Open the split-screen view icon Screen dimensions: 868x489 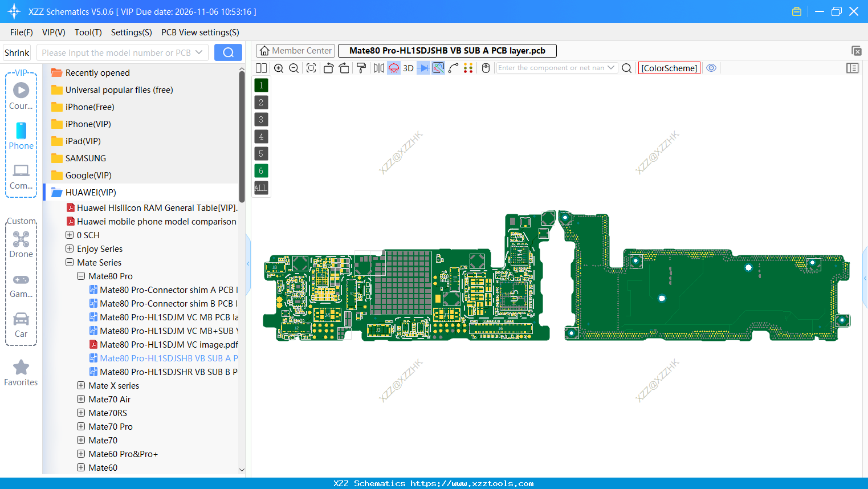pos(261,68)
